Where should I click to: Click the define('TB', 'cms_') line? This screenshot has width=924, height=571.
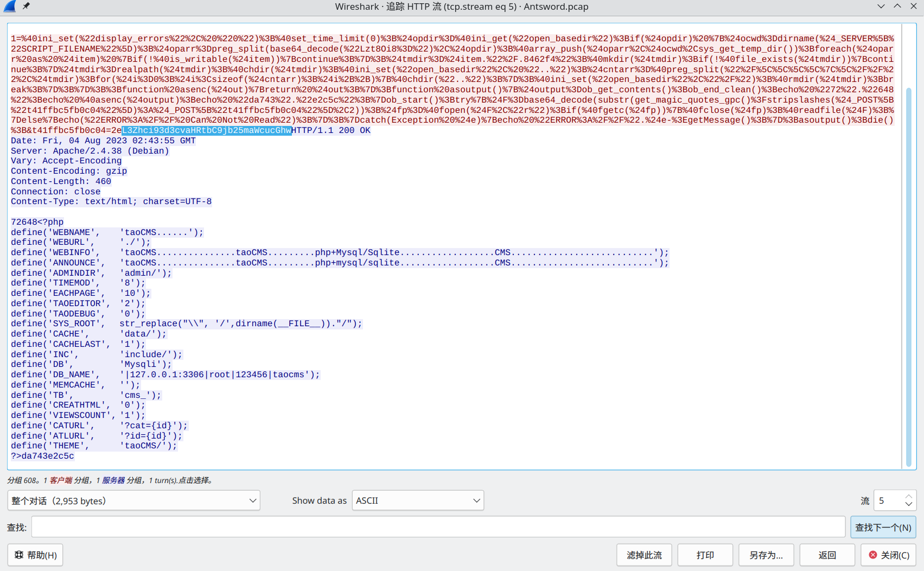(x=86, y=395)
